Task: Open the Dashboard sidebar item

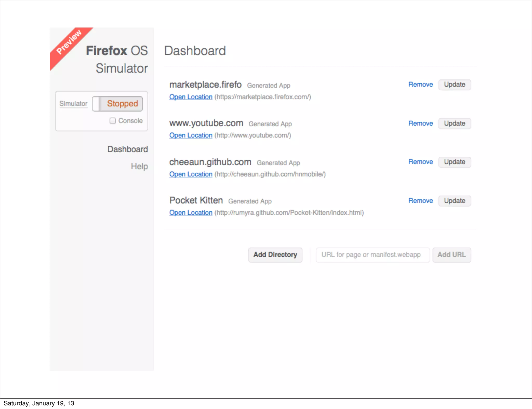Action: 128,149
